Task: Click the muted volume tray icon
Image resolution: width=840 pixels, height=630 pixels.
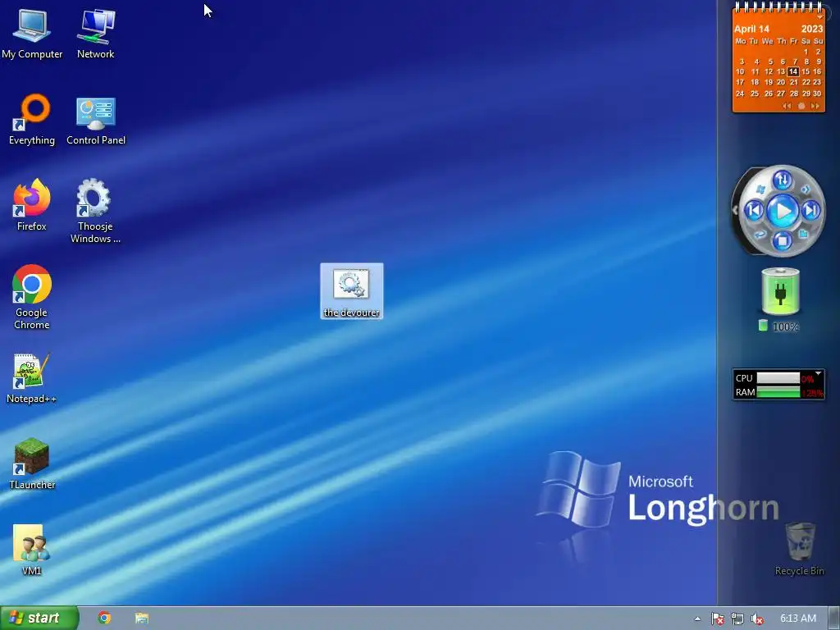Action: pos(757,619)
